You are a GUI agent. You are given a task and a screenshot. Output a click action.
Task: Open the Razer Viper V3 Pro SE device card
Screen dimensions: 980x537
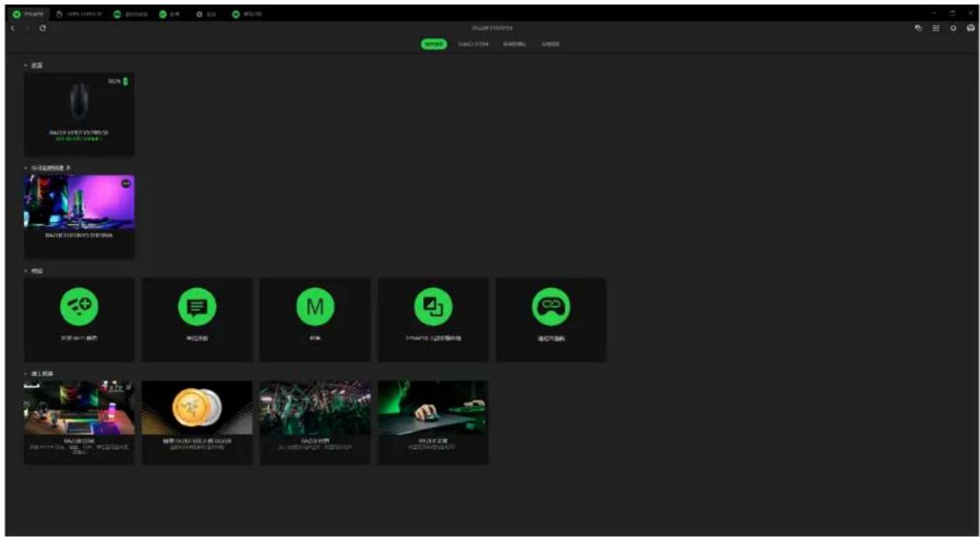click(79, 115)
